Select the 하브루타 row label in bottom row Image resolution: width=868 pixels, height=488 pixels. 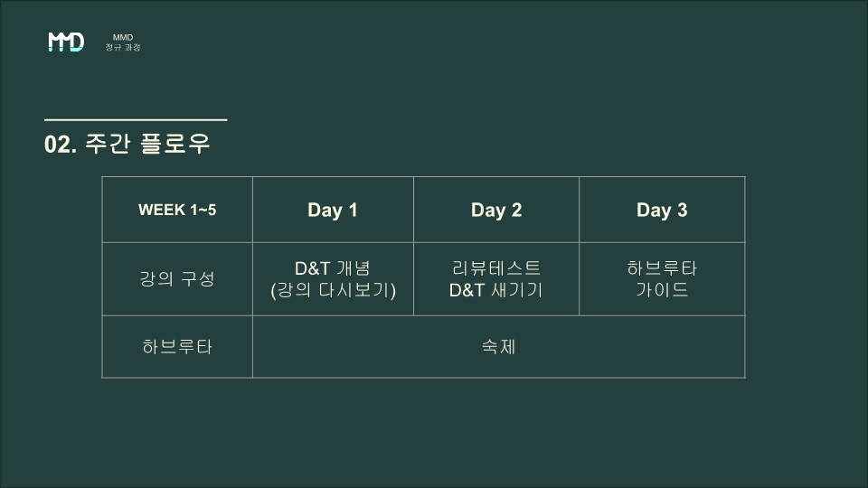[x=177, y=347]
